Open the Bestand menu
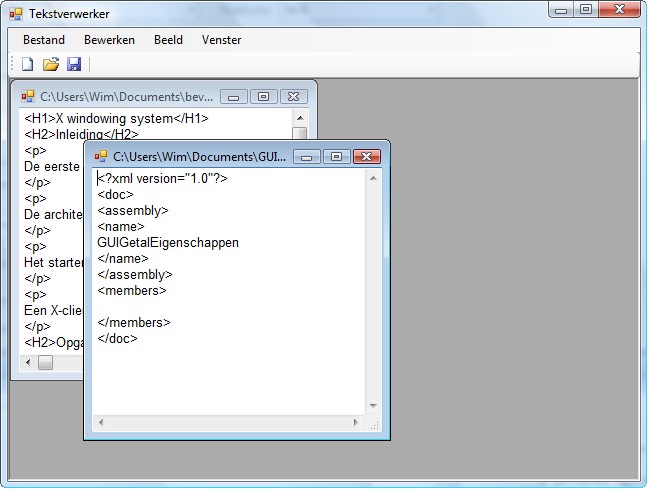648x489 pixels. pos(44,40)
